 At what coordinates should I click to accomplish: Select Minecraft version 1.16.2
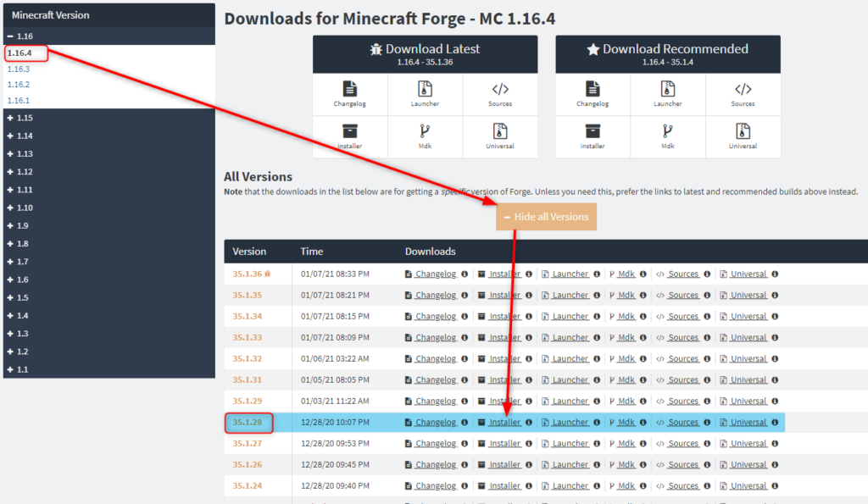pyautogui.click(x=19, y=85)
